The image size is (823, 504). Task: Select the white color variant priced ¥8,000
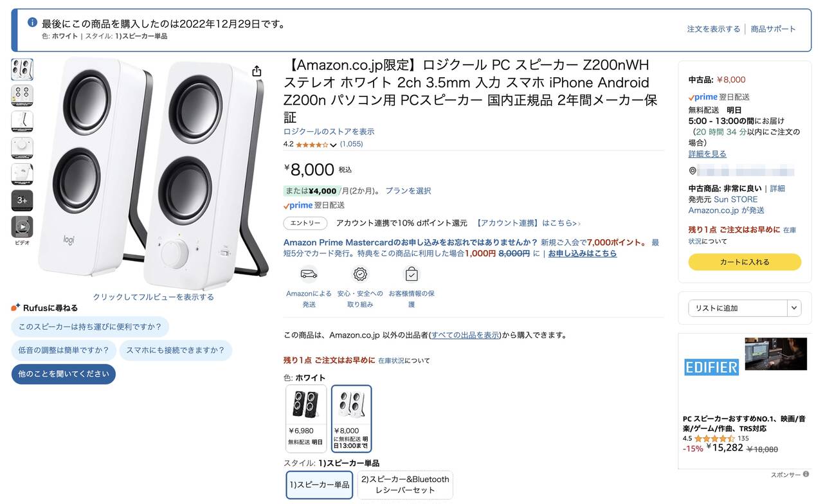351,419
